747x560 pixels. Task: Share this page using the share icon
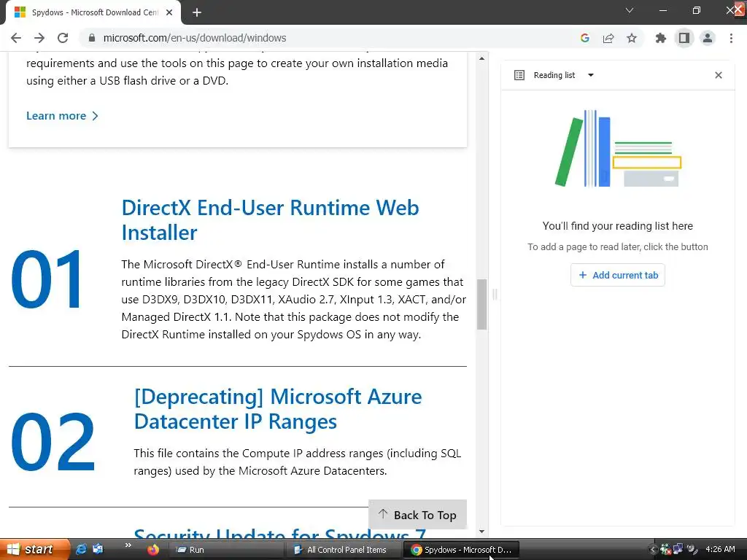tap(608, 38)
